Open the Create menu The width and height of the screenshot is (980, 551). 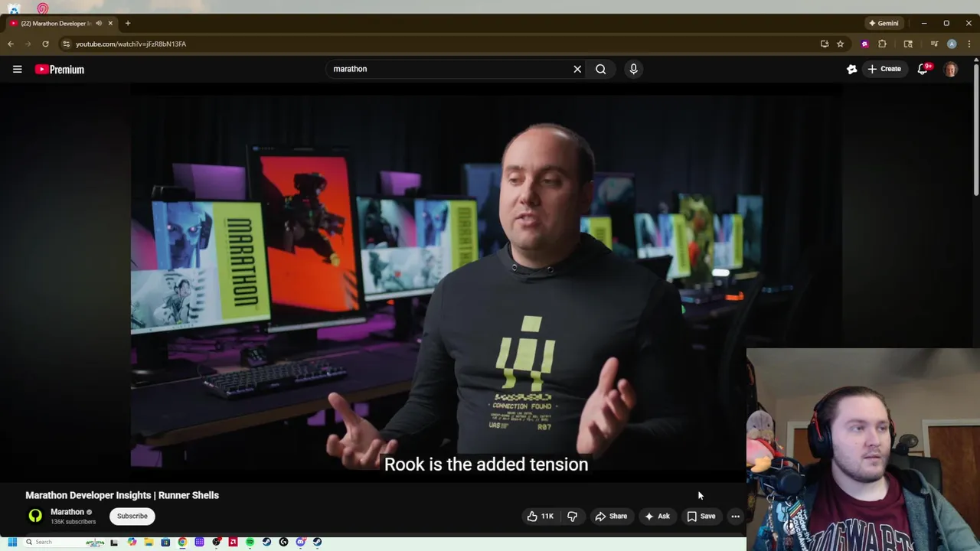[884, 69]
